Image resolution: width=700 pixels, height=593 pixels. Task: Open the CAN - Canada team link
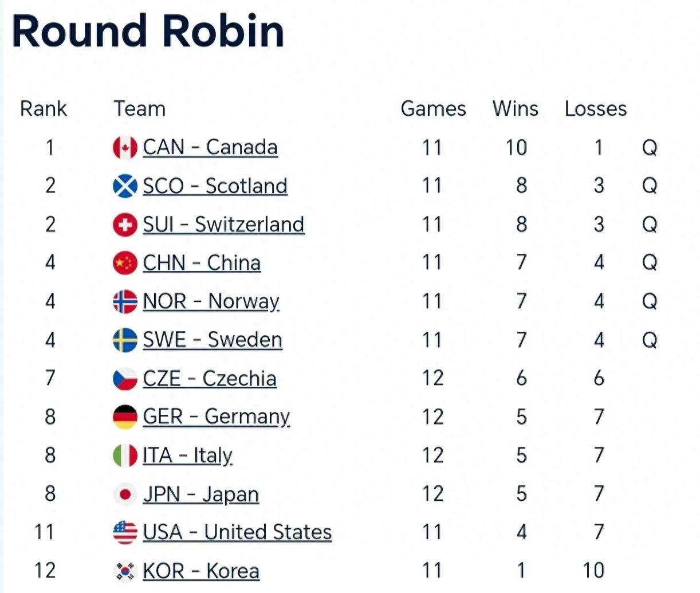point(210,147)
